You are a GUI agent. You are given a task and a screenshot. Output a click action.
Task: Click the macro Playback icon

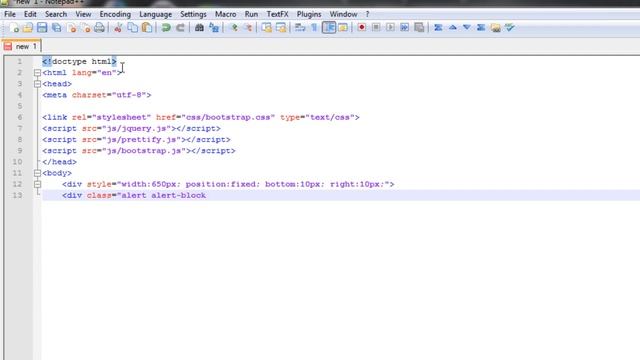coord(390,28)
